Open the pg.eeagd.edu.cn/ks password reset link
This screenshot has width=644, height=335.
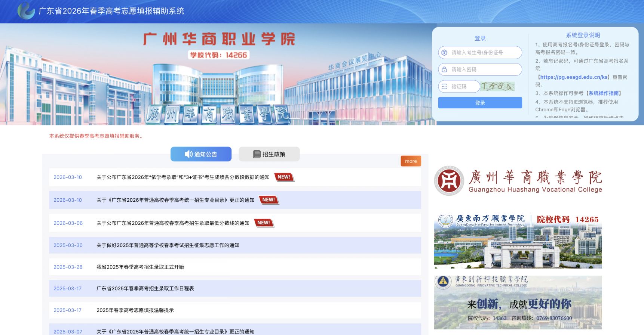click(x=574, y=77)
